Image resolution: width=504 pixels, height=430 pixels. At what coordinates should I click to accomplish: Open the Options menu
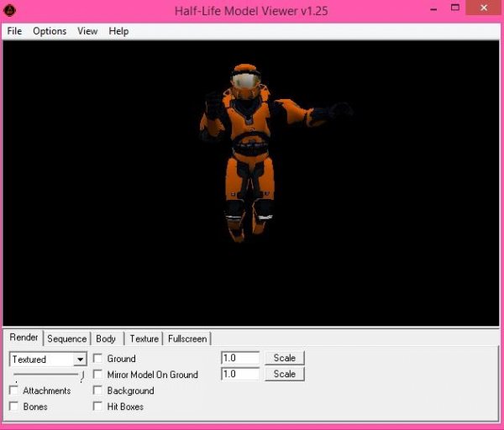point(50,31)
